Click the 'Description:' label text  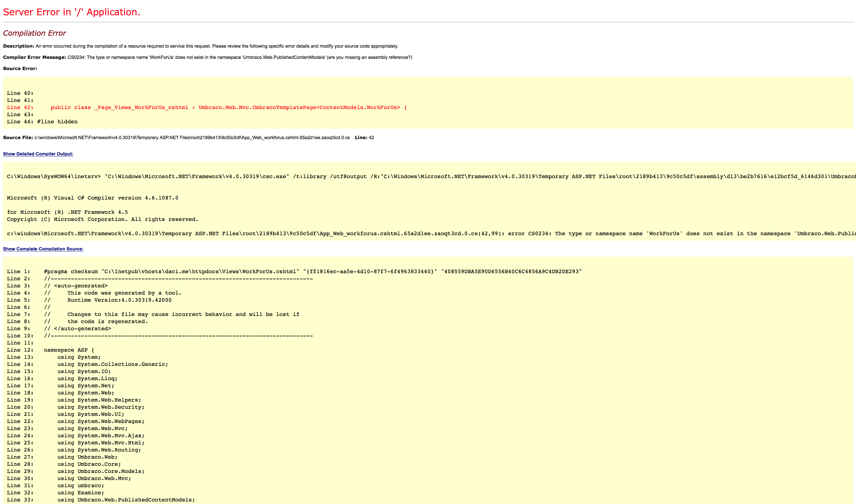19,46
